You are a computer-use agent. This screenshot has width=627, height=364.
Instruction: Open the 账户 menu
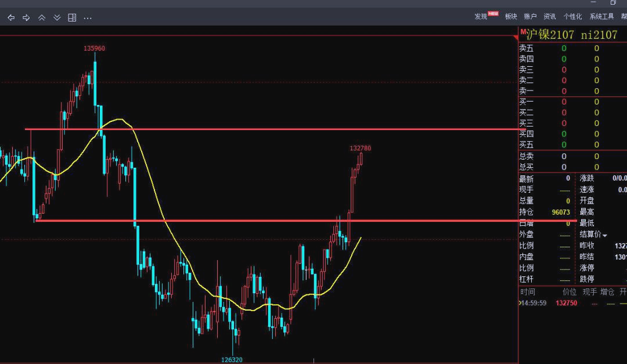pyautogui.click(x=530, y=16)
